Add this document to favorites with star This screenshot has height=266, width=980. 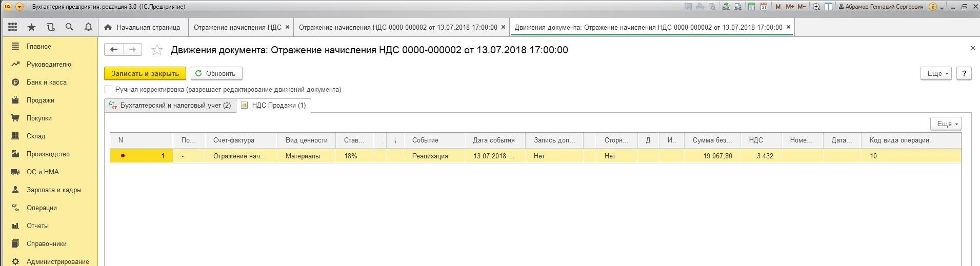click(157, 50)
